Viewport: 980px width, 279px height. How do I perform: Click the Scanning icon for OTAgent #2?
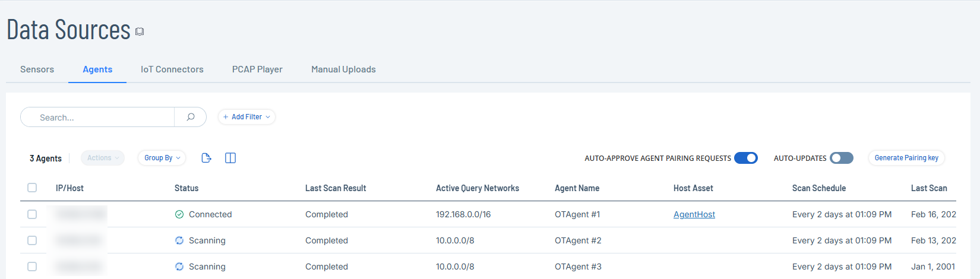coord(179,240)
